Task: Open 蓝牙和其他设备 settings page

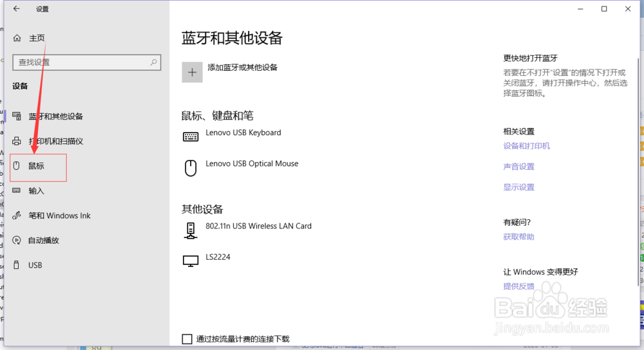Action: point(56,116)
